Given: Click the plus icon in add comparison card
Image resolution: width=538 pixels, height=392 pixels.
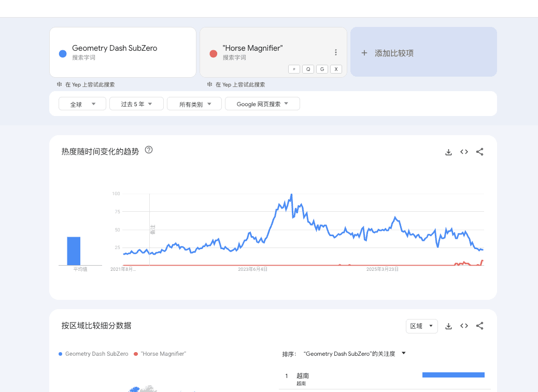Looking at the screenshot, I should (x=364, y=53).
